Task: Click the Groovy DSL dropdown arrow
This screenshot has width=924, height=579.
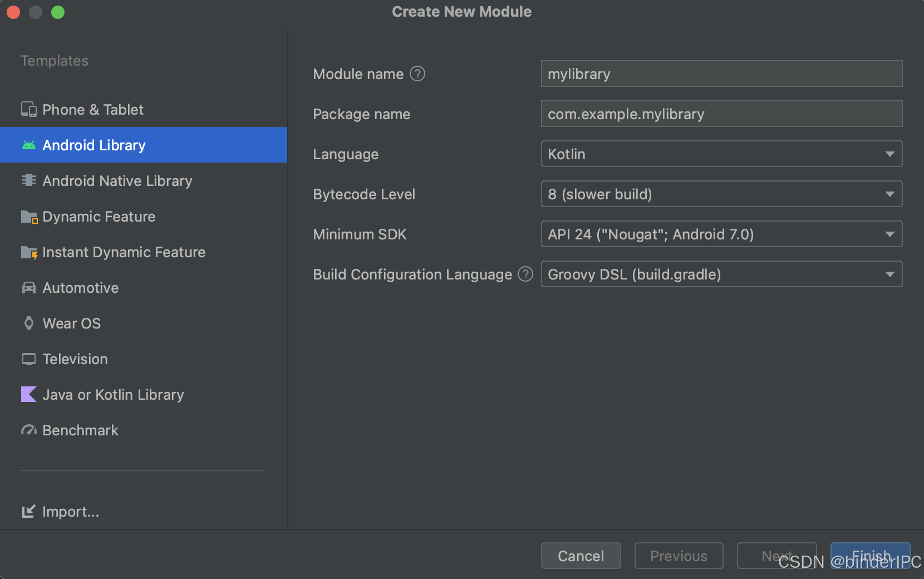Action: (889, 274)
